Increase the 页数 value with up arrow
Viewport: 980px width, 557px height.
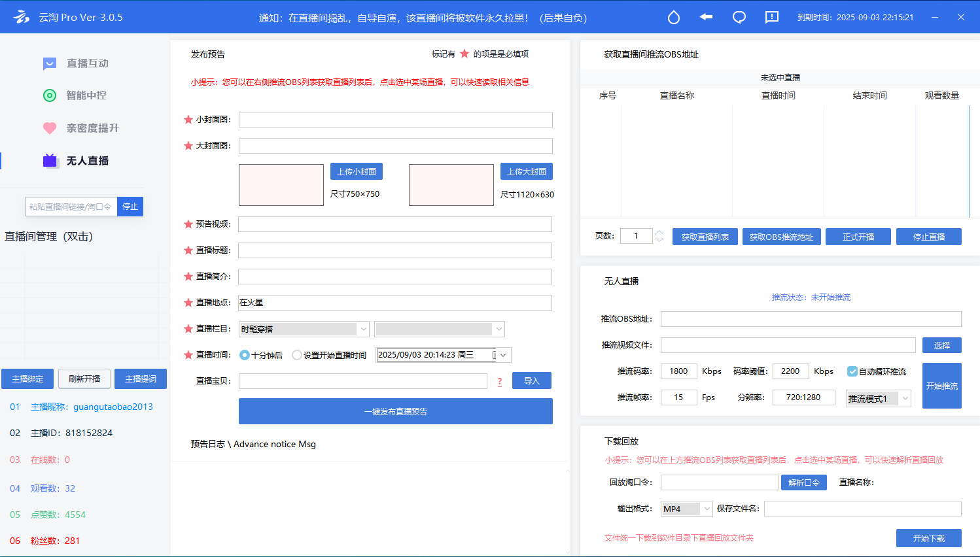(x=659, y=233)
